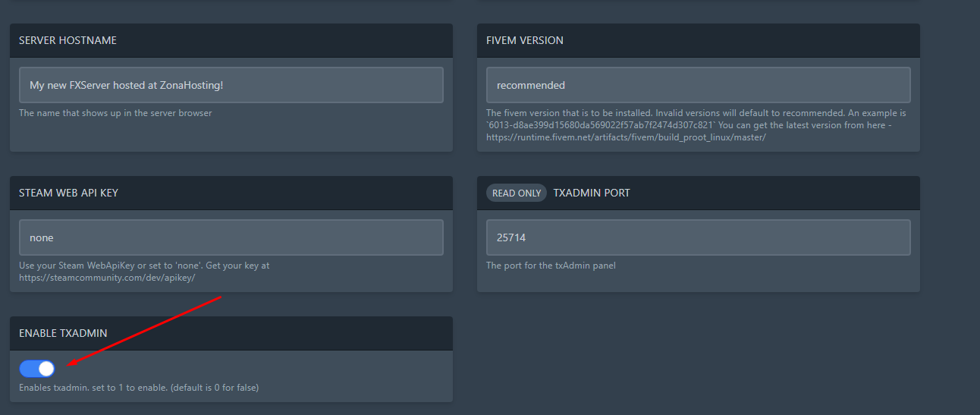Click the READ ONLY badge
Screen dimensions: 980x415
(x=517, y=193)
